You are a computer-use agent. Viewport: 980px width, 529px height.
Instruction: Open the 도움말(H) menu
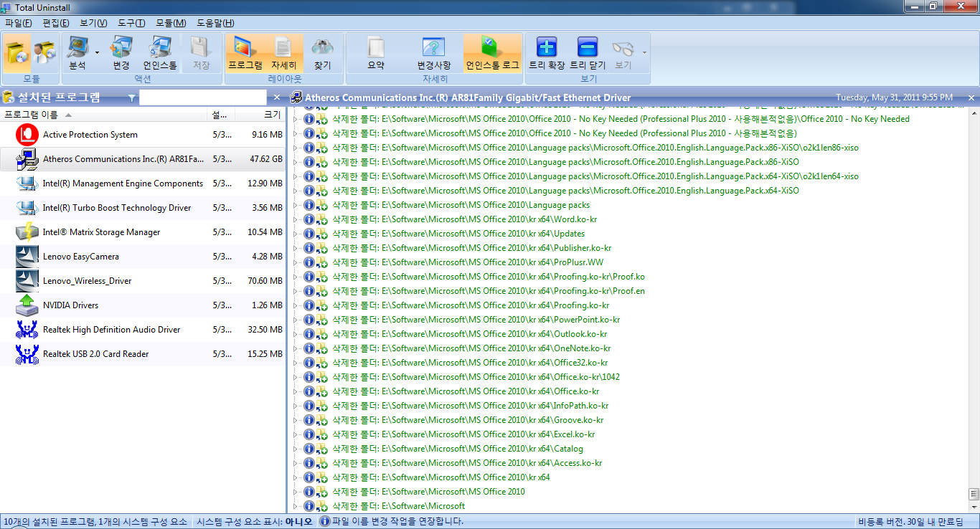click(215, 23)
